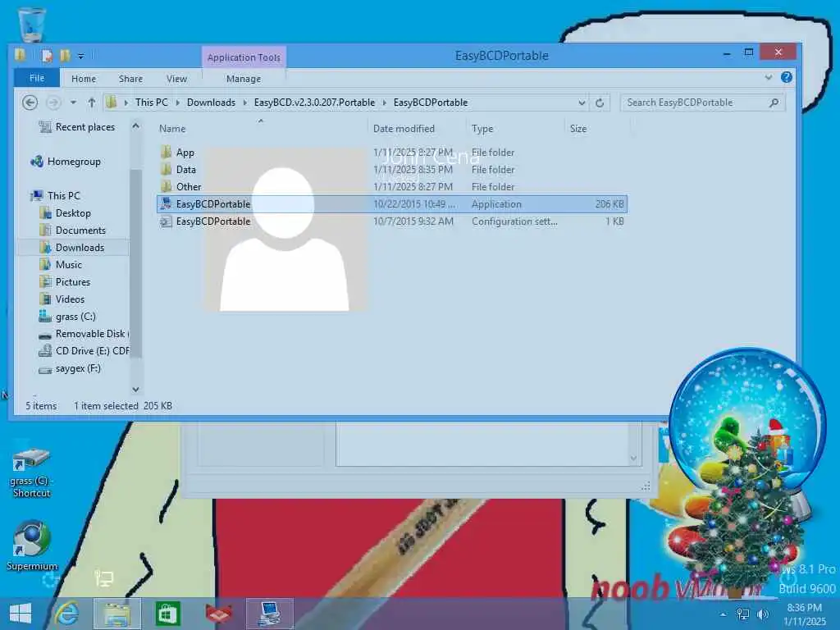Click New folder icon in quick access toolbar
The width and height of the screenshot is (840, 630).
click(x=65, y=55)
